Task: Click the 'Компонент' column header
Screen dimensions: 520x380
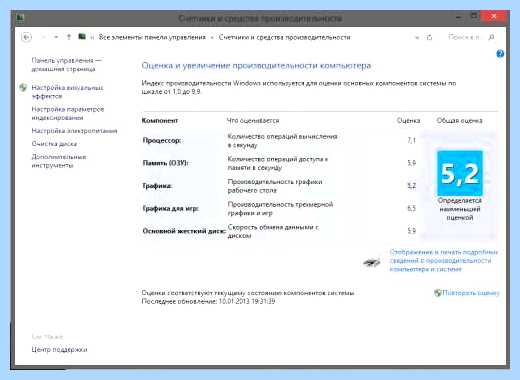Action: tap(160, 120)
